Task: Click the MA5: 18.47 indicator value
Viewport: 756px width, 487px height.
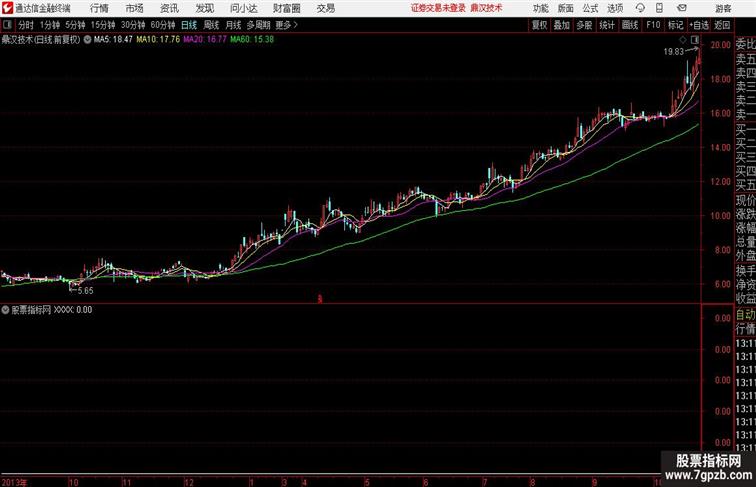Action: pyautogui.click(x=113, y=40)
